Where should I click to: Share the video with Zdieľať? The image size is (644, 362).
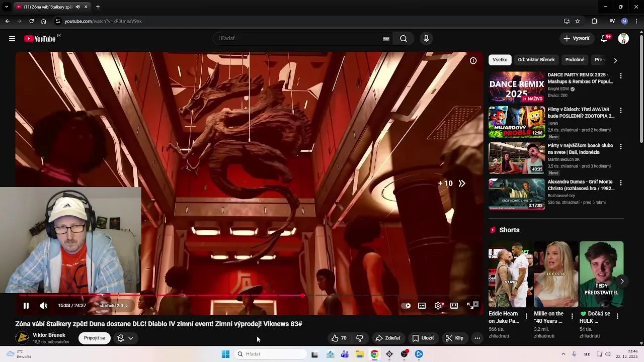point(388,338)
